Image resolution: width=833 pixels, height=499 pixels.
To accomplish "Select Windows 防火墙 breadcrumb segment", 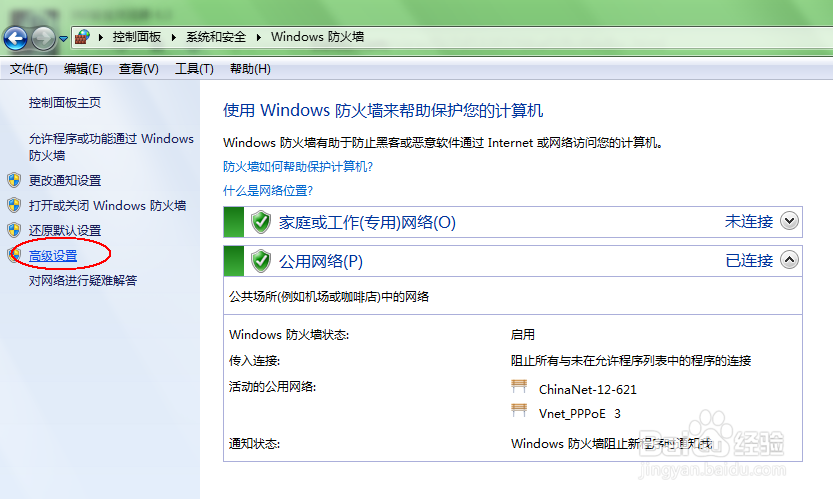I will [317, 37].
